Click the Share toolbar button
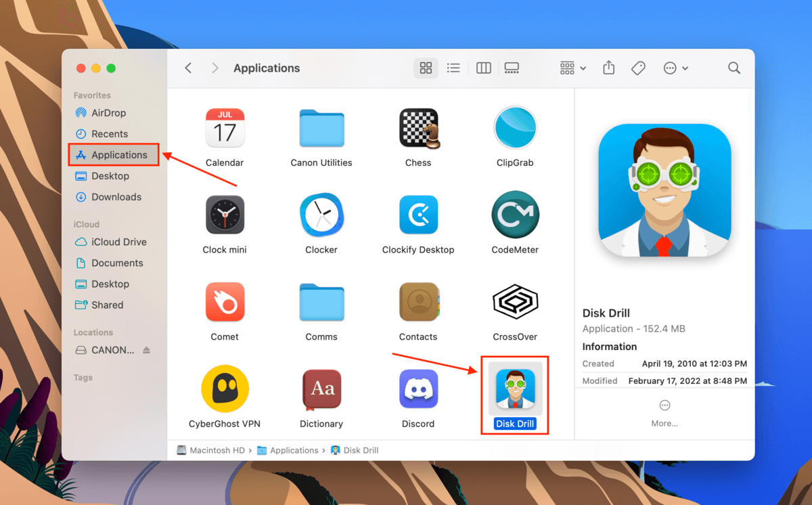Viewport: 812px width, 505px height. tap(609, 68)
